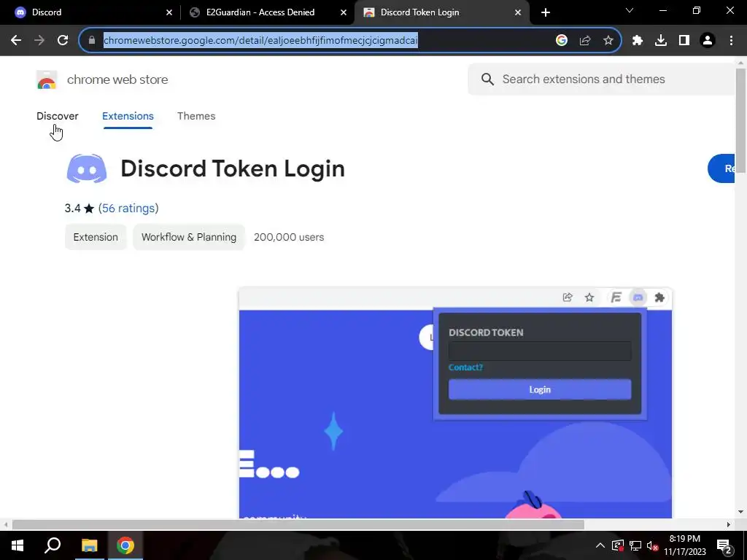The image size is (747, 560).
Task: Bookmark this tab with the star
Action: (x=608, y=41)
